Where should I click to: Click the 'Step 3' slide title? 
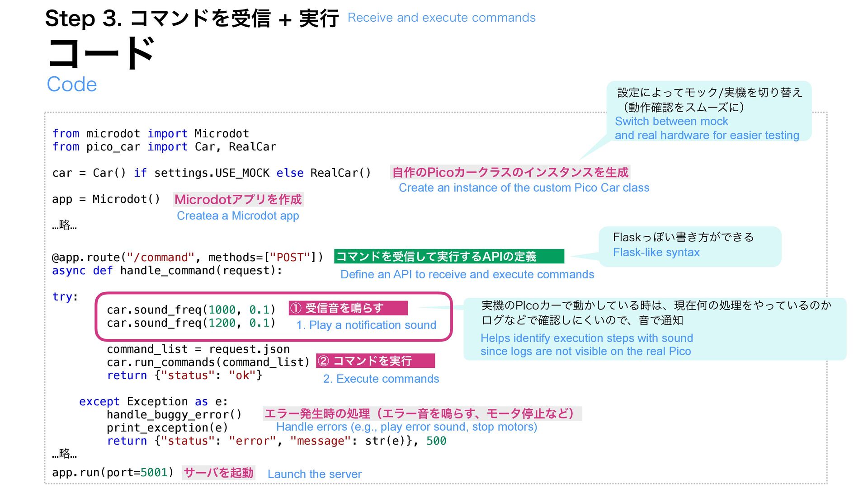pyautogui.click(x=192, y=19)
